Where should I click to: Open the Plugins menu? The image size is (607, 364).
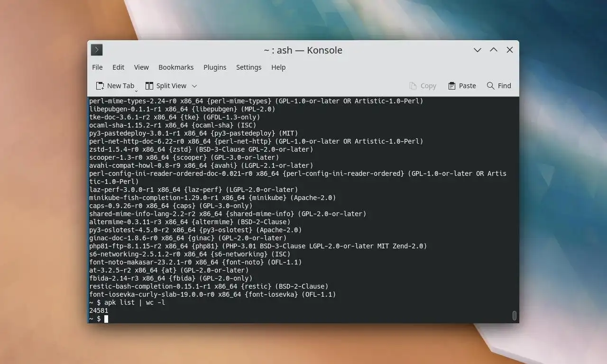[215, 67]
